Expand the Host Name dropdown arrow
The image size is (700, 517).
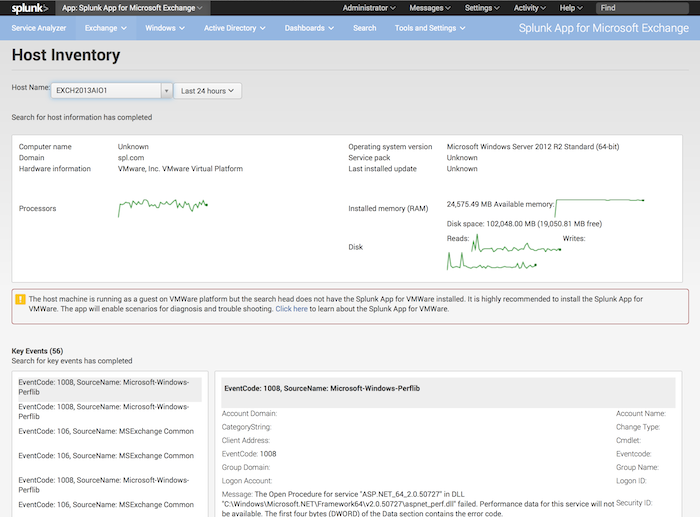[167, 91]
